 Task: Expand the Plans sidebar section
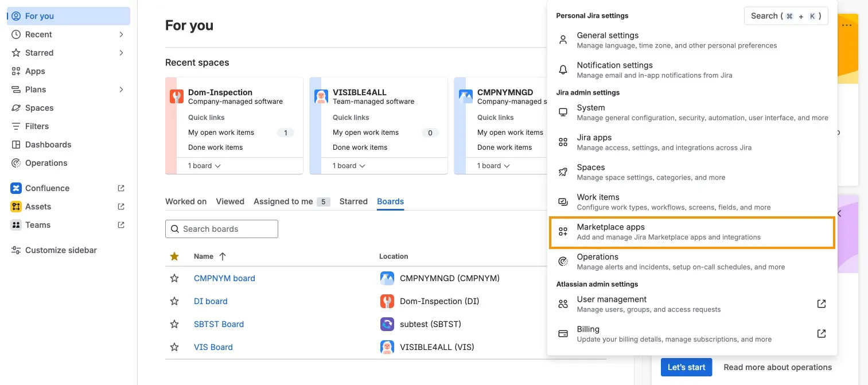pos(121,90)
